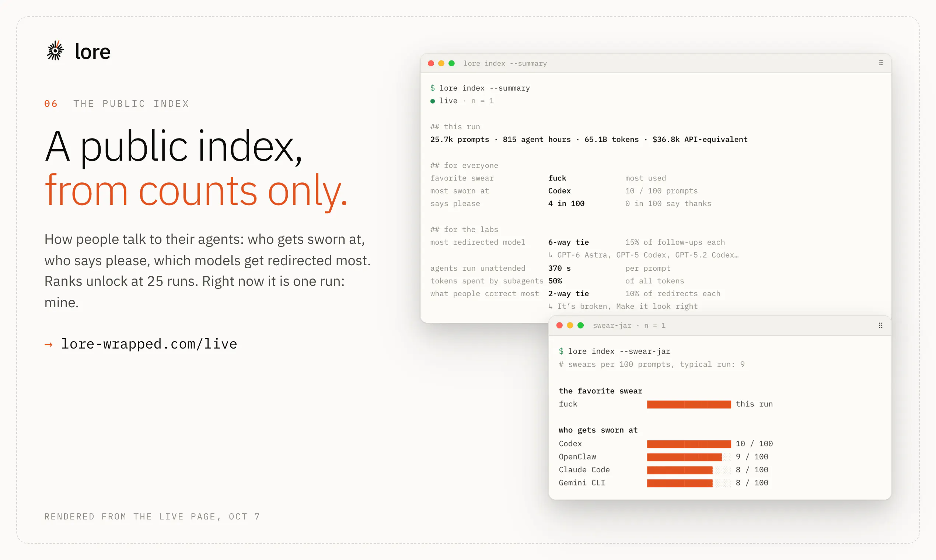This screenshot has height=560, width=936.
Task: Click the yellow minimize dot of the summary window
Action: pyautogui.click(x=441, y=63)
